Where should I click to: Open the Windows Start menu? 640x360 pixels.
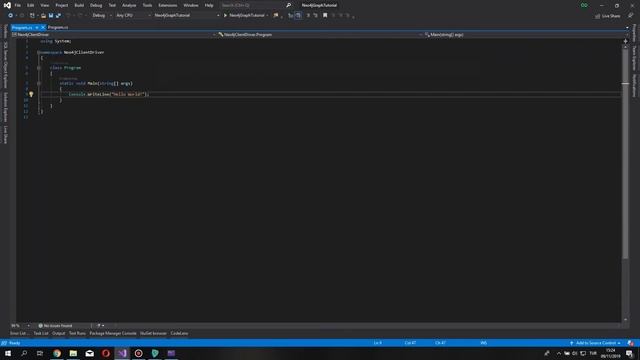click(x=8, y=353)
